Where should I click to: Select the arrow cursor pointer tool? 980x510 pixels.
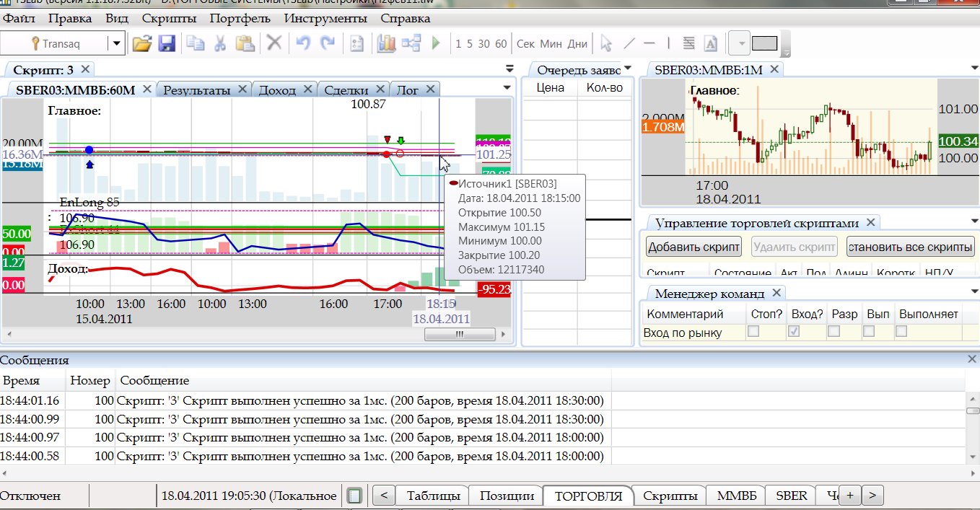[x=606, y=43]
